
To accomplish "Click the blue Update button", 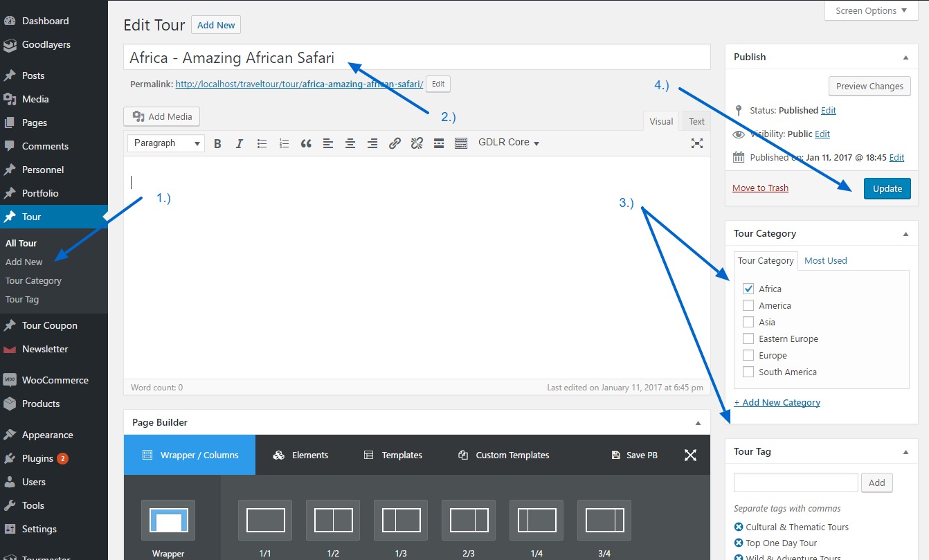I will coord(887,188).
